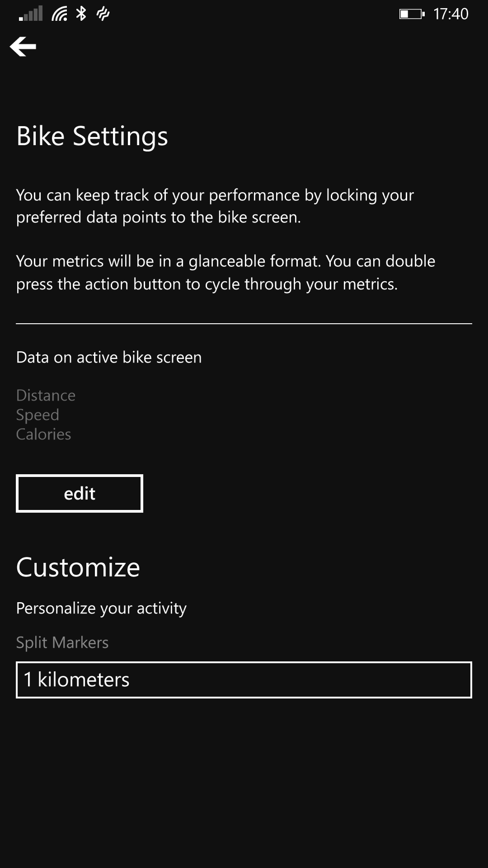Tap the Split Markers label
Viewport: 488px width, 868px height.
pyautogui.click(x=62, y=642)
